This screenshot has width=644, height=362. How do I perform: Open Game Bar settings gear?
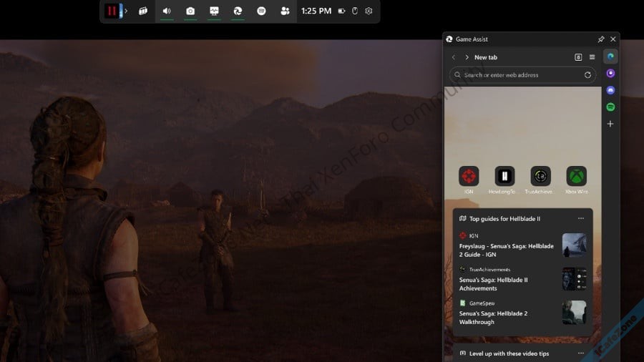(369, 11)
